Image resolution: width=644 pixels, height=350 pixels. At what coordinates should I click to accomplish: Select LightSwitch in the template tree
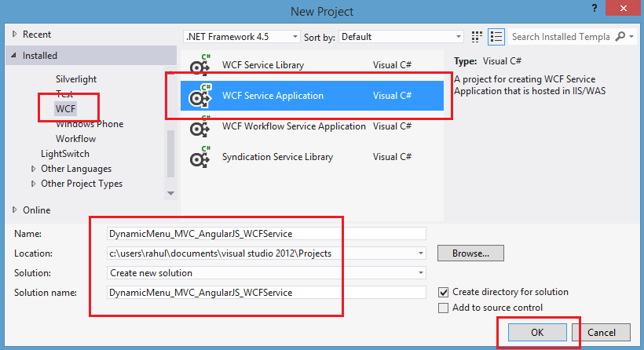pos(65,154)
